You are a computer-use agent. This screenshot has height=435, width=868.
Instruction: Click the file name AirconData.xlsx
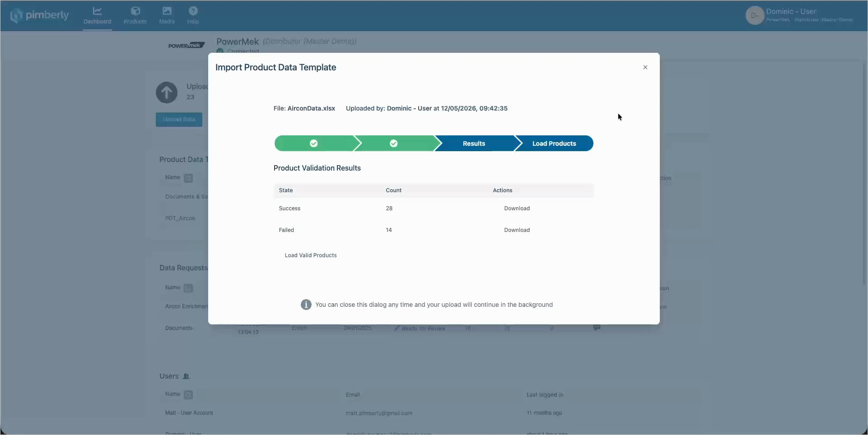point(311,108)
